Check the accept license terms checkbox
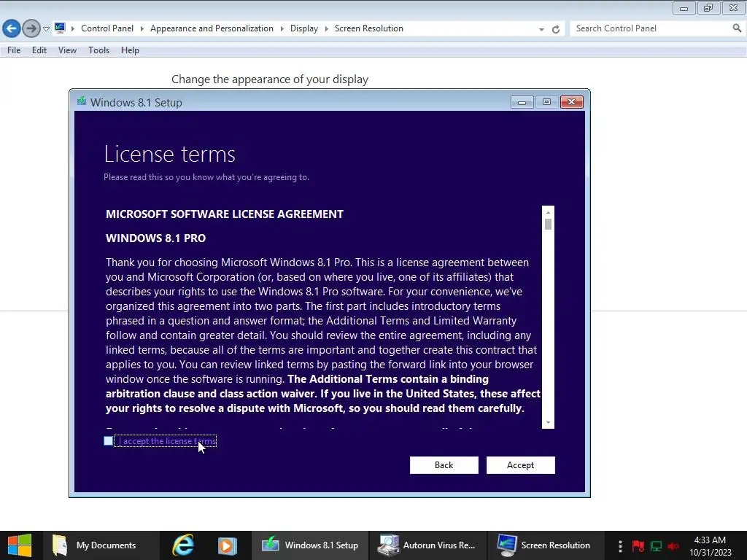 pos(109,441)
